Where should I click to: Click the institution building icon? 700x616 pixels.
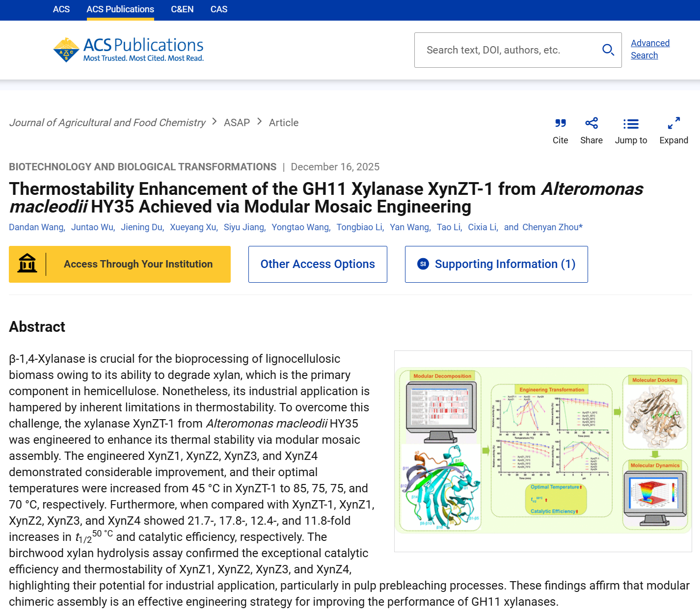point(27,264)
